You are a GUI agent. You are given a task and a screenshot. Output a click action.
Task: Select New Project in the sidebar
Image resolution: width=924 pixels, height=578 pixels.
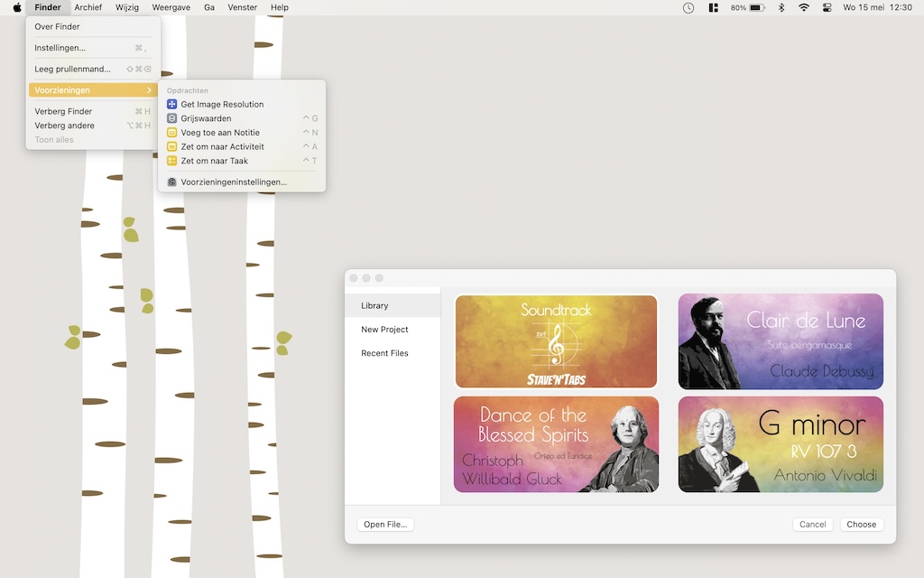pyautogui.click(x=393, y=329)
